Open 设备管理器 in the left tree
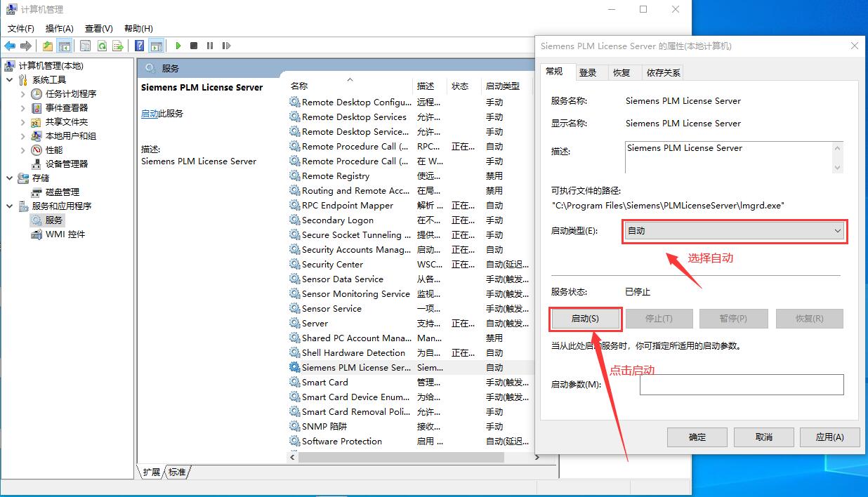Viewport: 868px width, 497px height. (x=67, y=164)
